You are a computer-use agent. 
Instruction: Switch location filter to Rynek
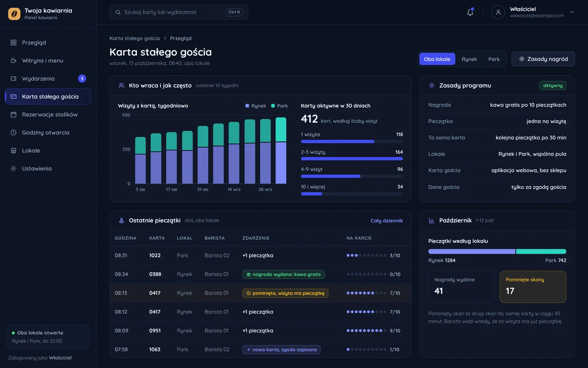tap(469, 59)
